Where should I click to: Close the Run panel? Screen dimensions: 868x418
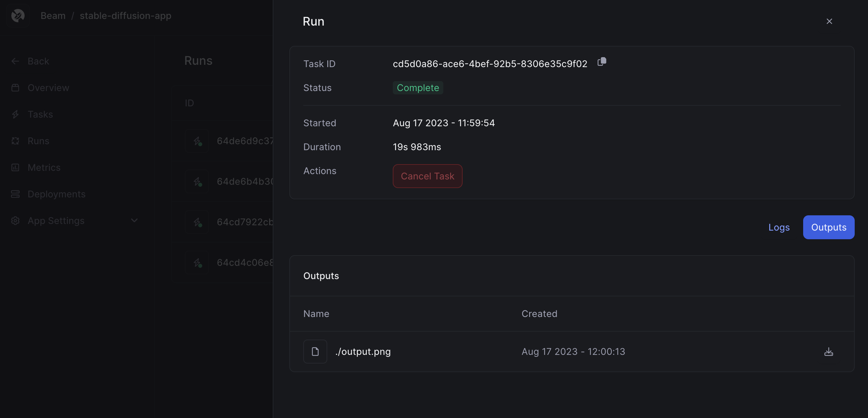coord(829,22)
